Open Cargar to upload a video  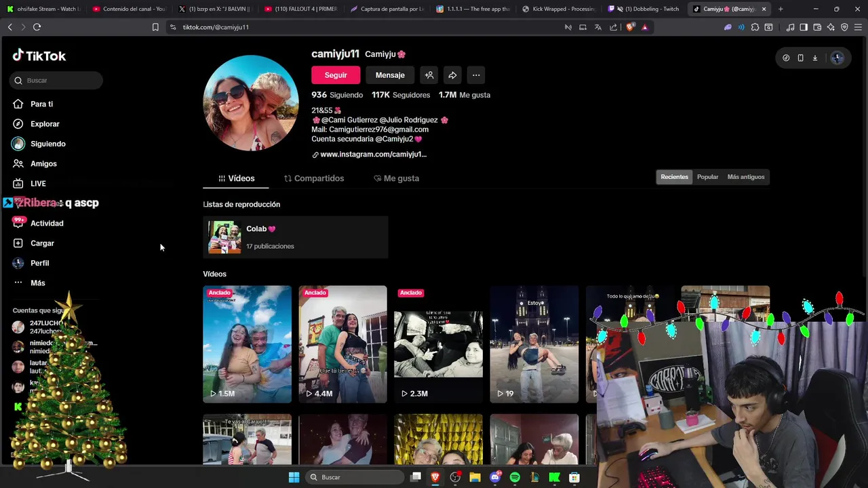33,243
